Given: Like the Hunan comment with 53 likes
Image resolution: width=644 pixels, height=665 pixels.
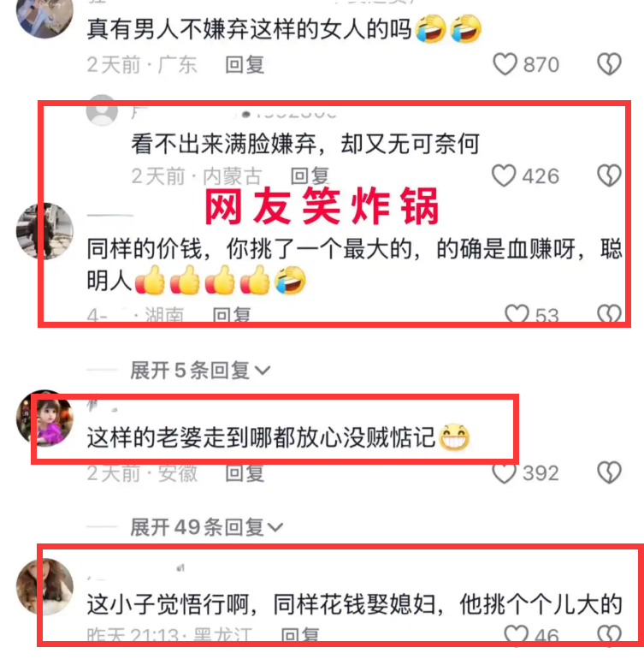Looking at the screenshot, I should (517, 314).
